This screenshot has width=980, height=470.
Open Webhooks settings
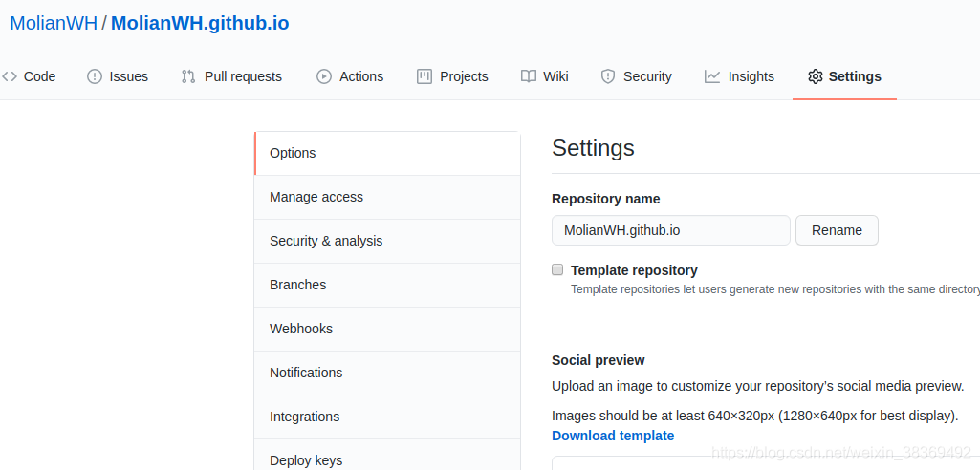pyautogui.click(x=387, y=329)
